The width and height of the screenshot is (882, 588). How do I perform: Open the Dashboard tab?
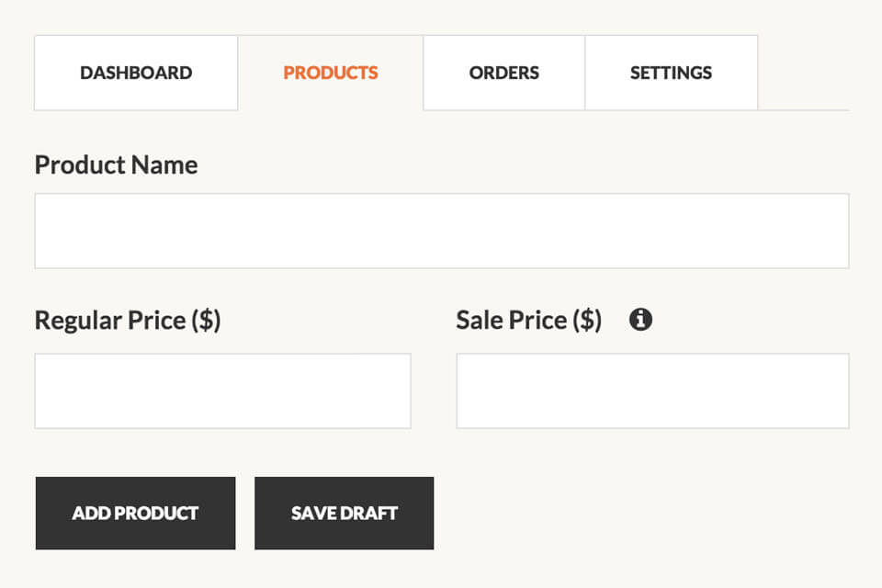pyautogui.click(x=136, y=73)
